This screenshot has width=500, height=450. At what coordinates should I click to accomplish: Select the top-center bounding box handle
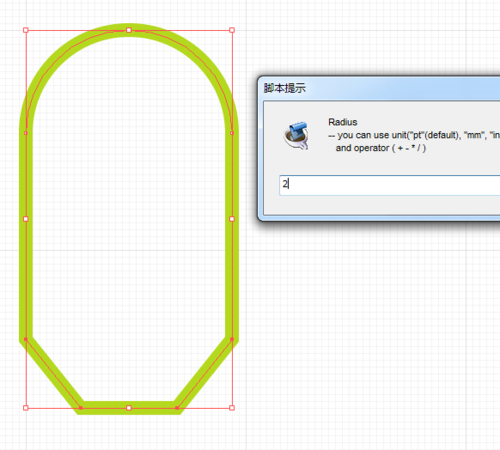coord(129,30)
